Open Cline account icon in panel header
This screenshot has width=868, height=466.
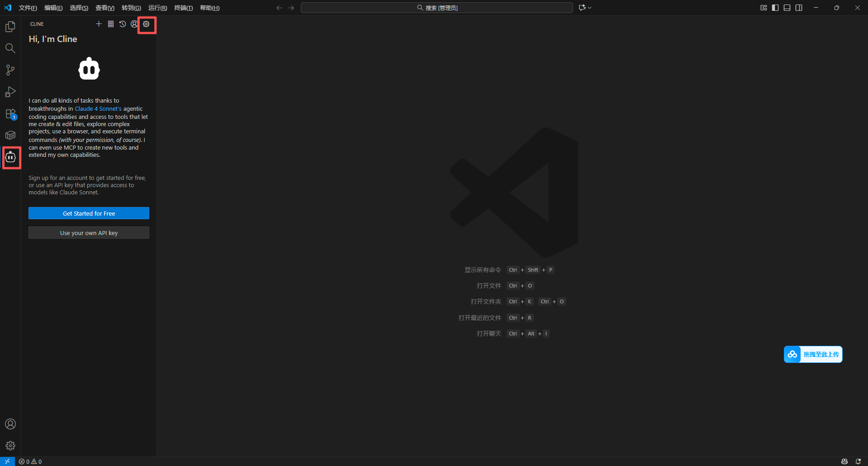[x=134, y=24]
